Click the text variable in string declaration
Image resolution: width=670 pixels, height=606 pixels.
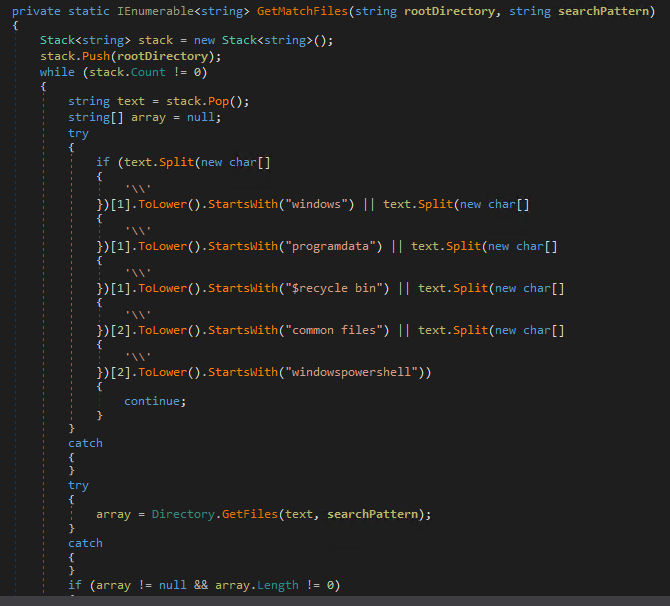(131, 102)
